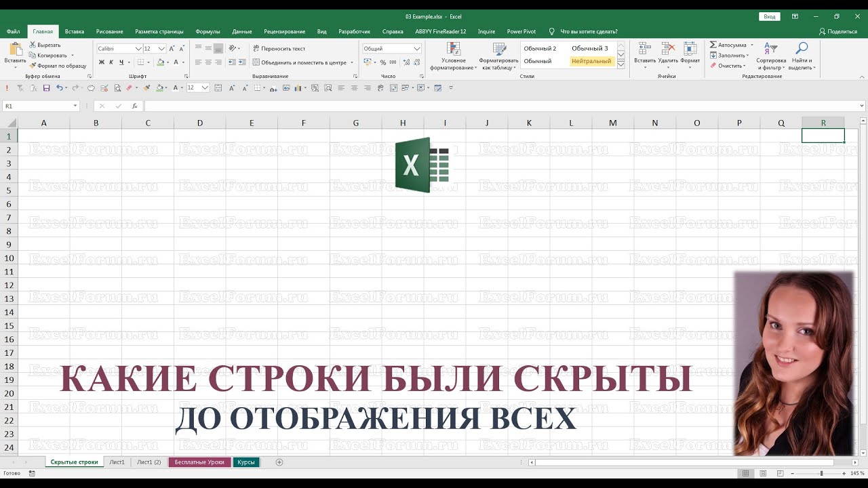Switch to sheet tab Лист1
This screenshot has height=488, width=868.
click(117, 462)
